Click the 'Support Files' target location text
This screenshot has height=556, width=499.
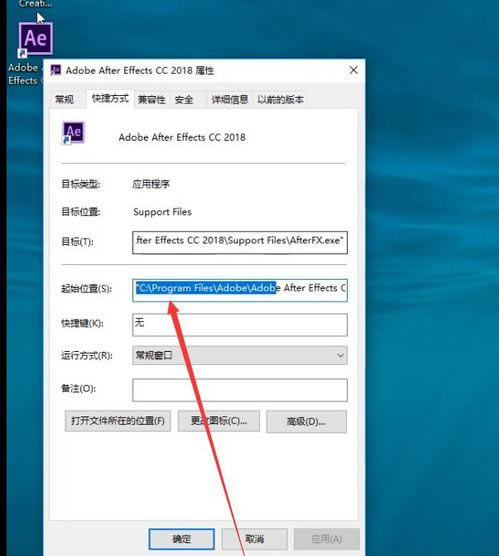click(x=162, y=212)
